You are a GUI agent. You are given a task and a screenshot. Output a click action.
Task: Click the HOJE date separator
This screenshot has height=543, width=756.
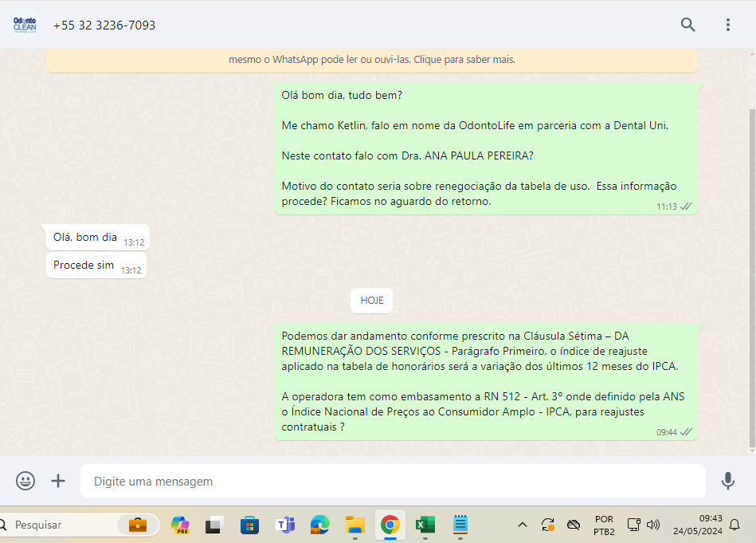[372, 301]
